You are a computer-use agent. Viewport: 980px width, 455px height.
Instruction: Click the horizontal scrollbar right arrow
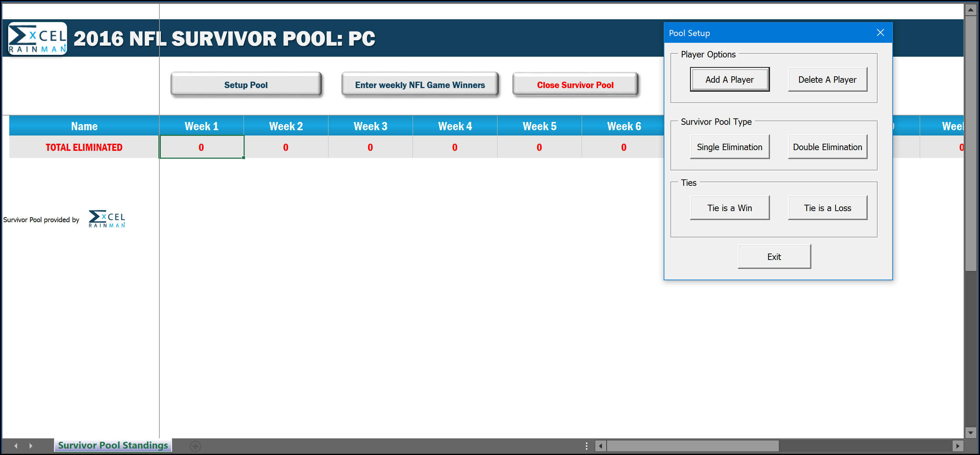coord(958,446)
